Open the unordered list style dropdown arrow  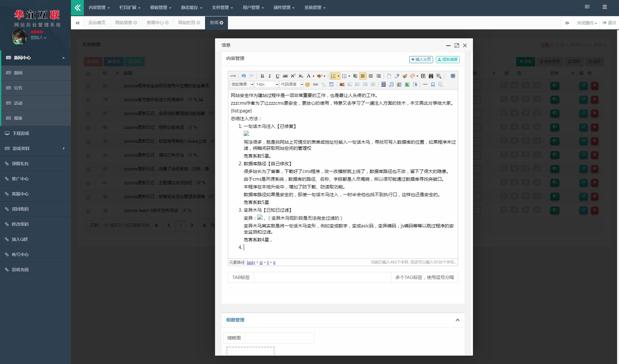pos(349,76)
